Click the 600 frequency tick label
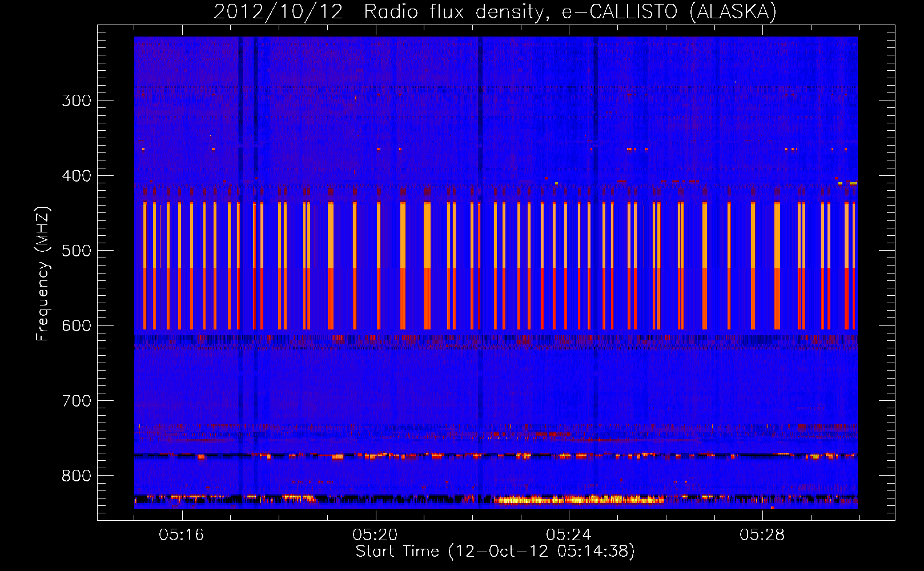Image resolution: width=924 pixels, height=571 pixels. (x=77, y=326)
